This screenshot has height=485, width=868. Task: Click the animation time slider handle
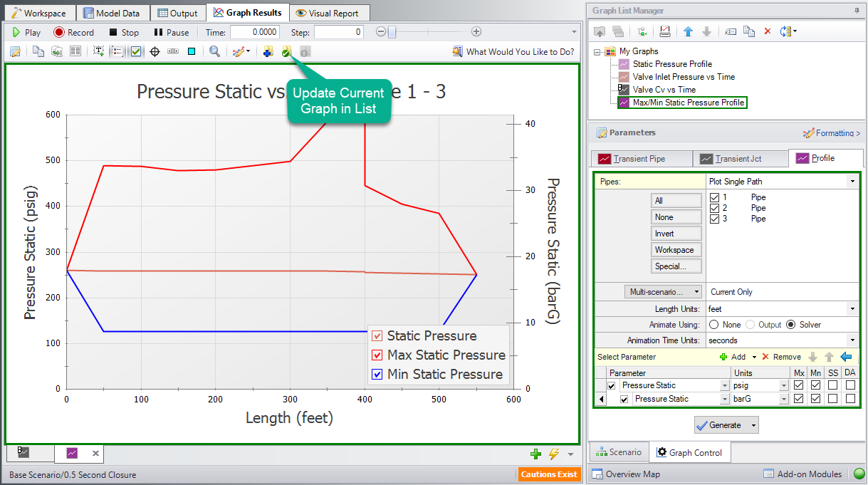click(390, 32)
